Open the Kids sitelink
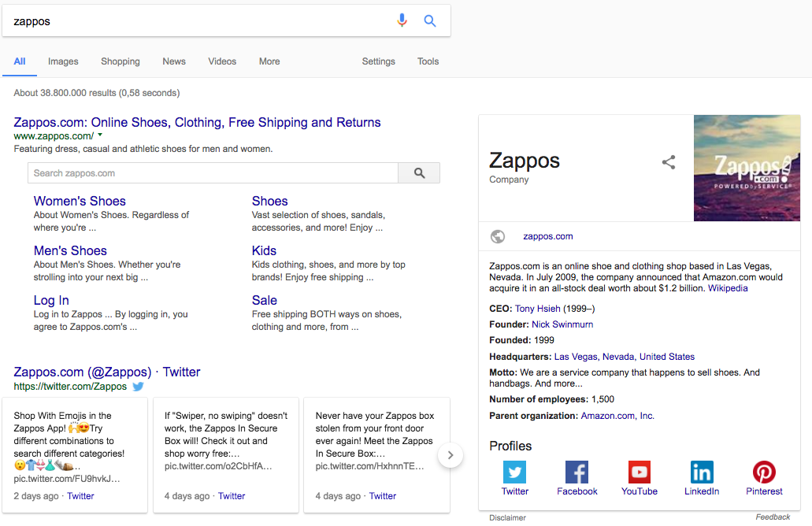The width and height of the screenshot is (812, 526). (264, 250)
